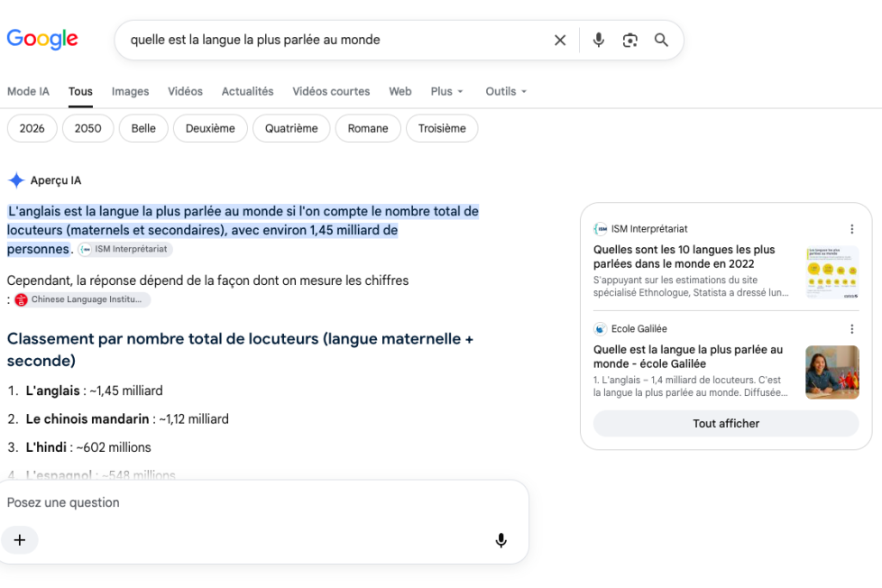The image size is (882, 588).
Task: Click the Belle suggestion chip
Action: point(143,128)
